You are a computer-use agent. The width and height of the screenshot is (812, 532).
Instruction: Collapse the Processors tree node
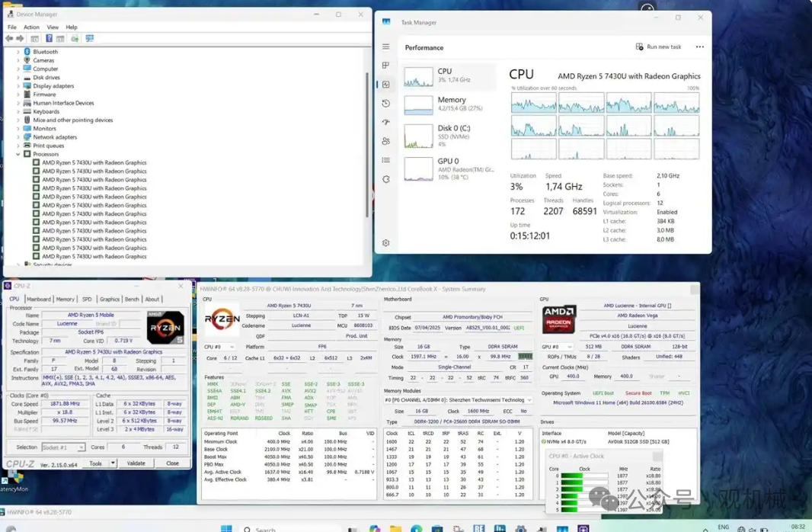tap(18, 154)
